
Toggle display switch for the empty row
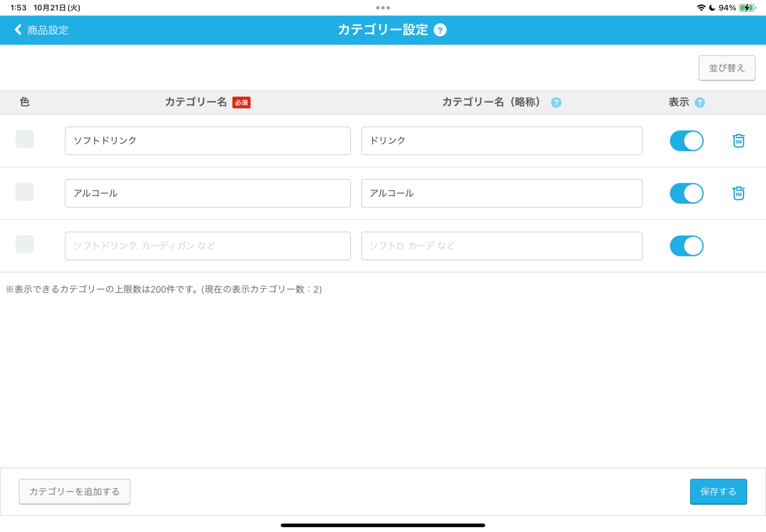(686, 246)
